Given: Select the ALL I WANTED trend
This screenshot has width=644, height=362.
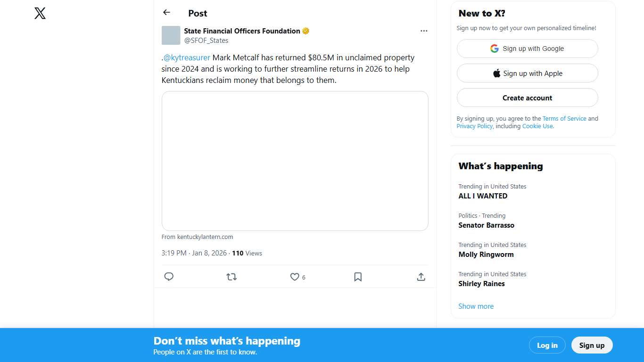Looking at the screenshot, I should pos(483,196).
